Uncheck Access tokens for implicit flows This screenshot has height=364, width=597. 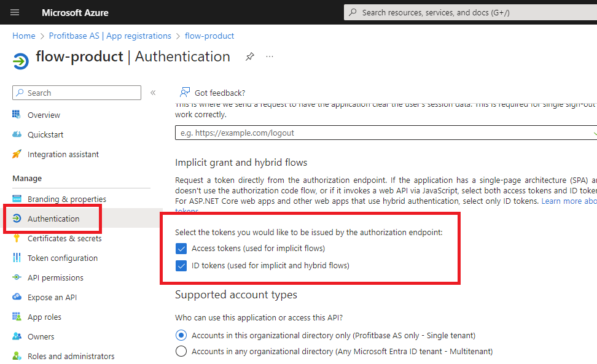point(181,249)
